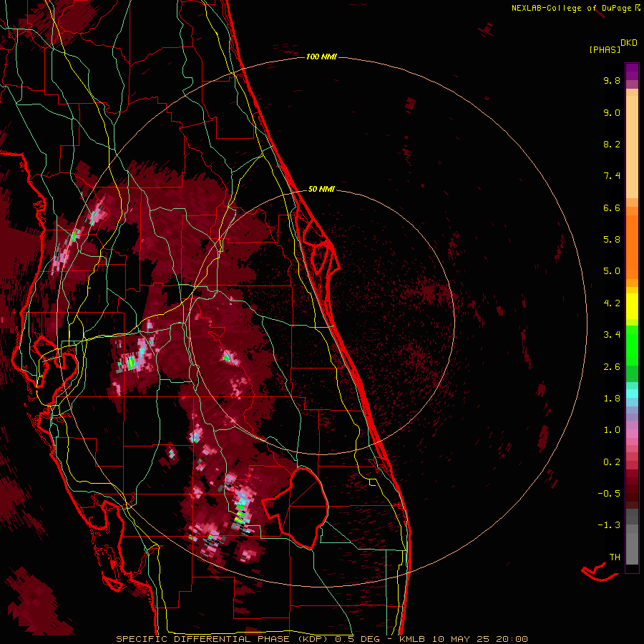644x644 pixels.
Task: Click the 50 NMI range ring label
Action: [x=321, y=189]
